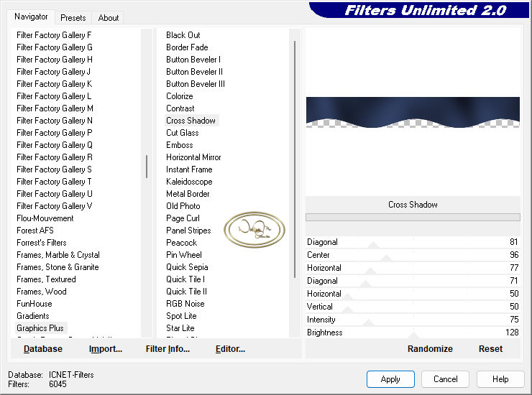This screenshot has height=395, width=532.
Task: Launch the Editor... button
Action: pos(230,349)
